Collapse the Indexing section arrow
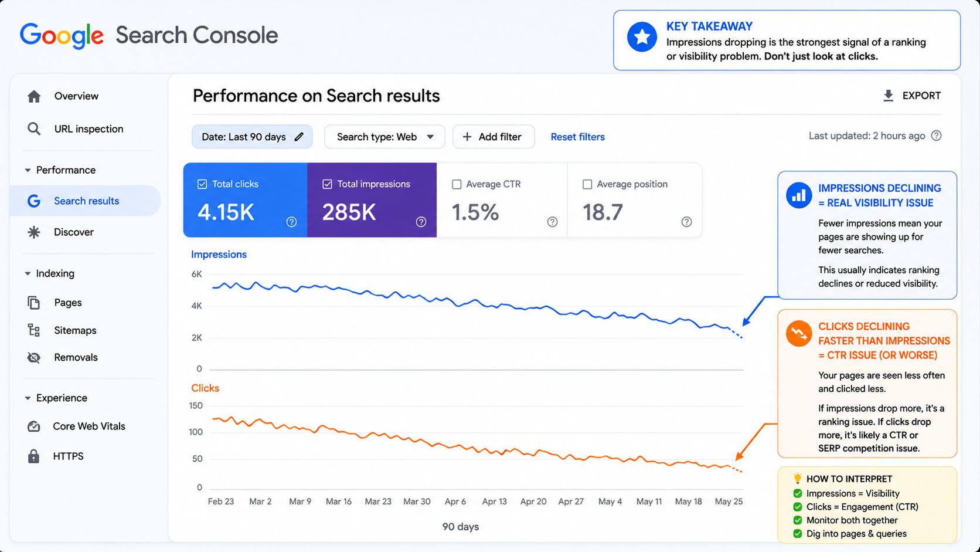Viewport: 980px width, 552px height. click(28, 273)
